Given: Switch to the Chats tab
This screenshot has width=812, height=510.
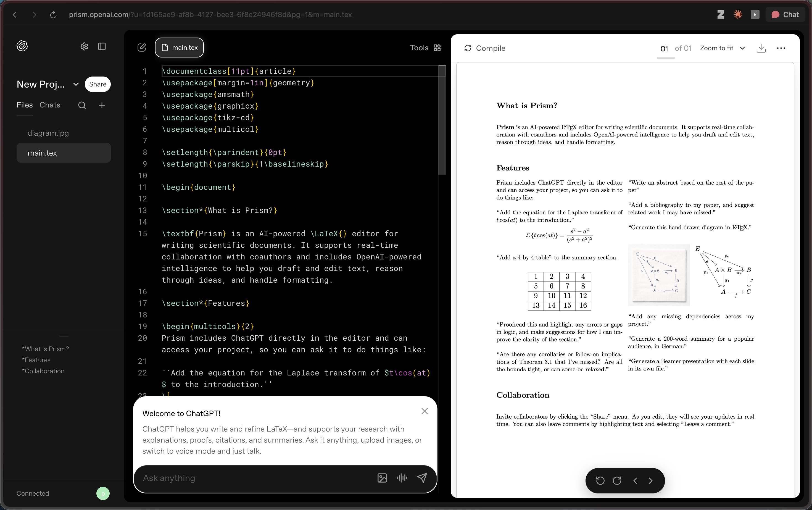Looking at the screenshot, I should (50, 105).
